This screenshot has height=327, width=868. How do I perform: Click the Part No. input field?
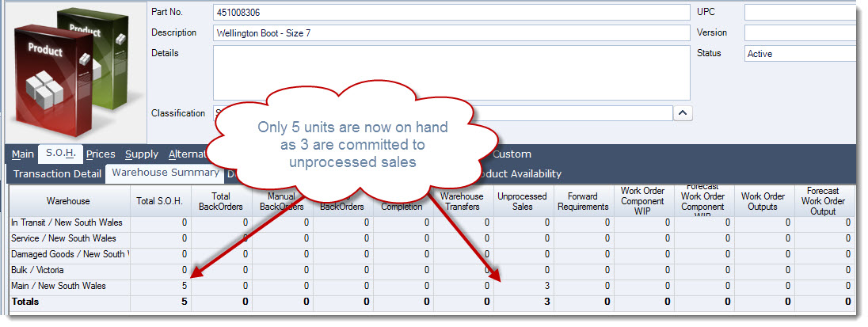(451, 12)
